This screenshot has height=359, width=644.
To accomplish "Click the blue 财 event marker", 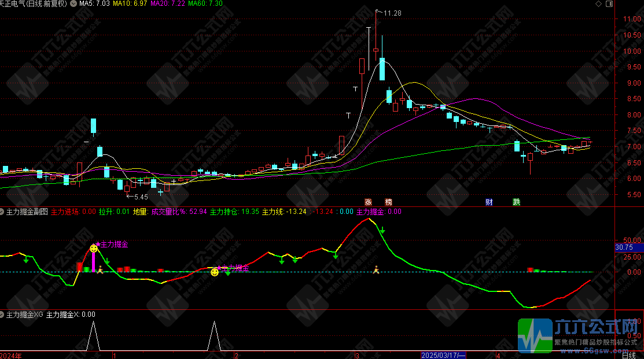I will tap(489, 202).
